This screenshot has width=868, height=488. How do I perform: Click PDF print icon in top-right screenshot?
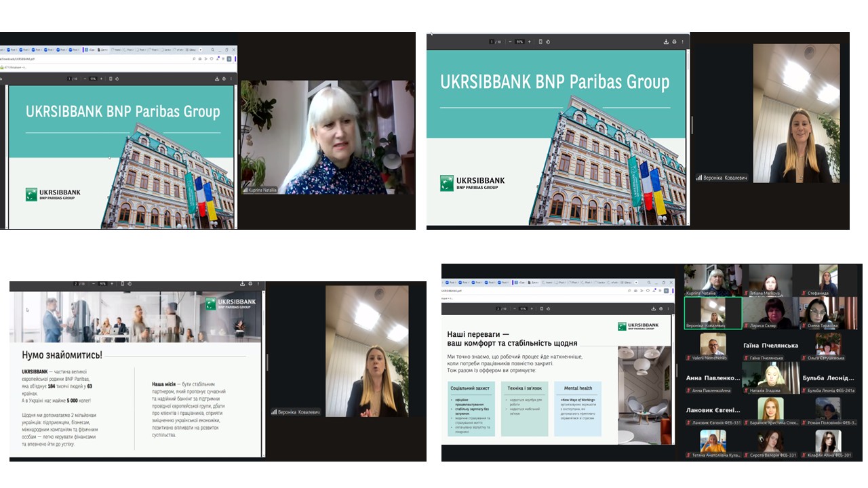click(x=674, y=42)
